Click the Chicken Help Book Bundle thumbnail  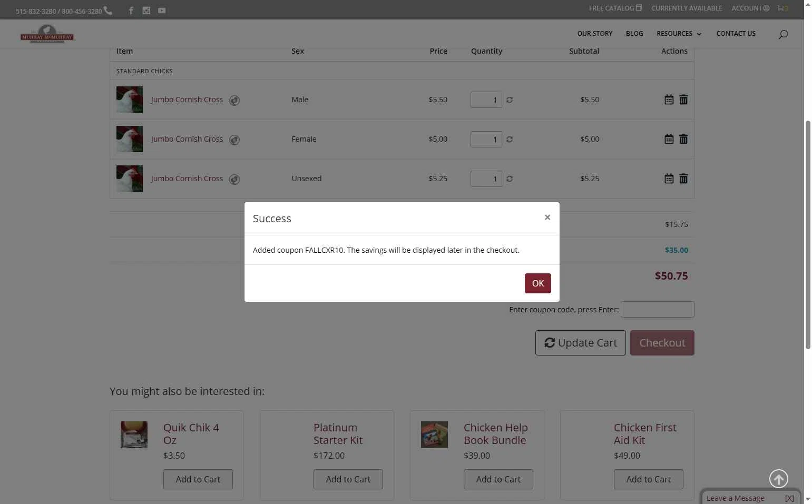(x=434, y=434)
